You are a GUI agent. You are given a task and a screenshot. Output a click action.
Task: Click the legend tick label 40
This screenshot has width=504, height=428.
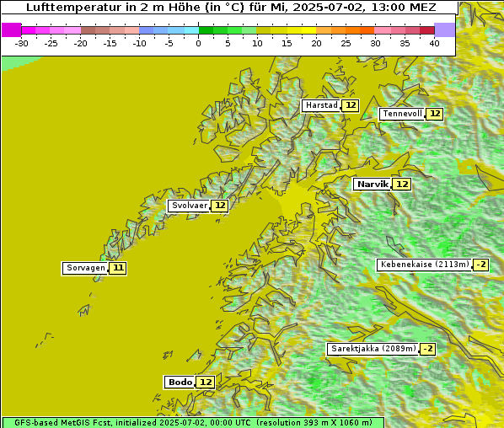[x=434, y=43]
